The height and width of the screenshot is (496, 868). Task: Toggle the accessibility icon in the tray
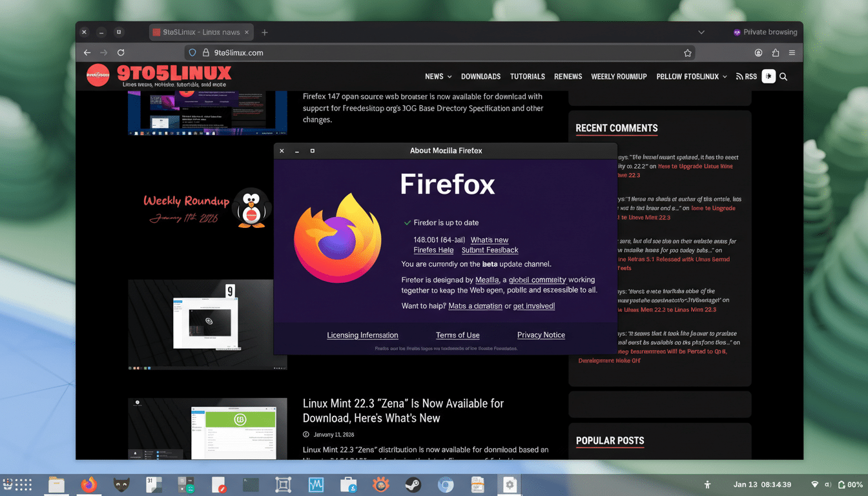click(x=707, y=485)
